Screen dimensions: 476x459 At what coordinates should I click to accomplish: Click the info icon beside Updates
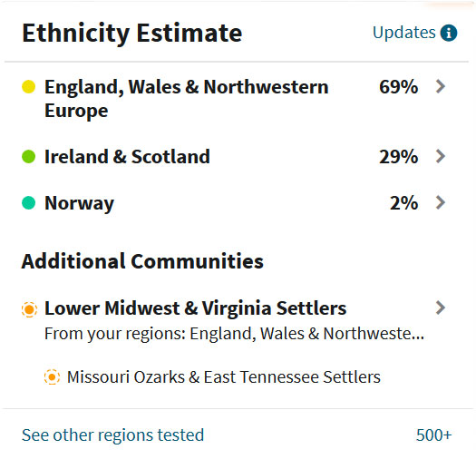(x=449, y=33)
